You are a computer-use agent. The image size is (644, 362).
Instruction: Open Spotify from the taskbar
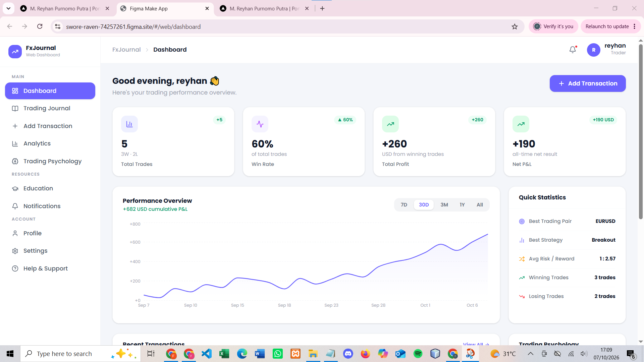pos(418,354)
